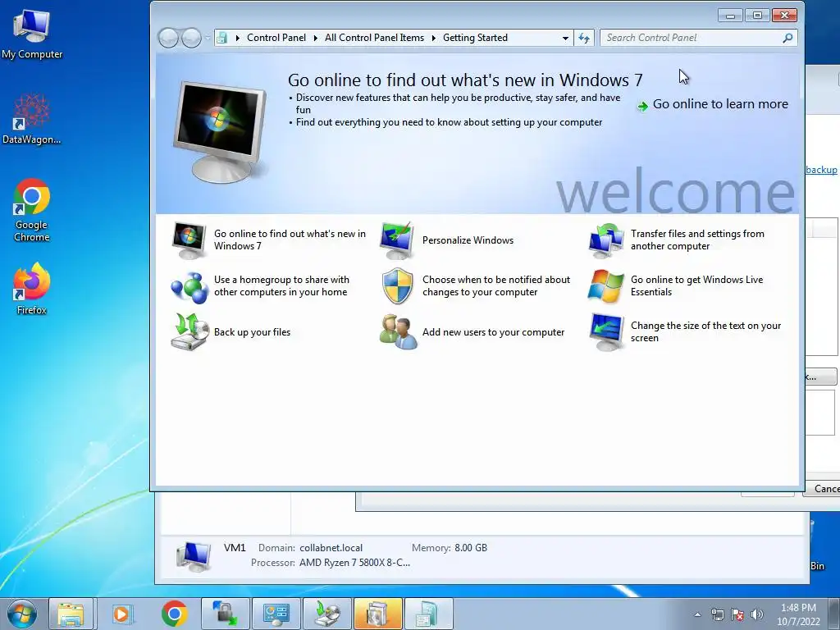Click the volume speaker tray icon
The image size is (840, 630).
click(x=757, y=614)
